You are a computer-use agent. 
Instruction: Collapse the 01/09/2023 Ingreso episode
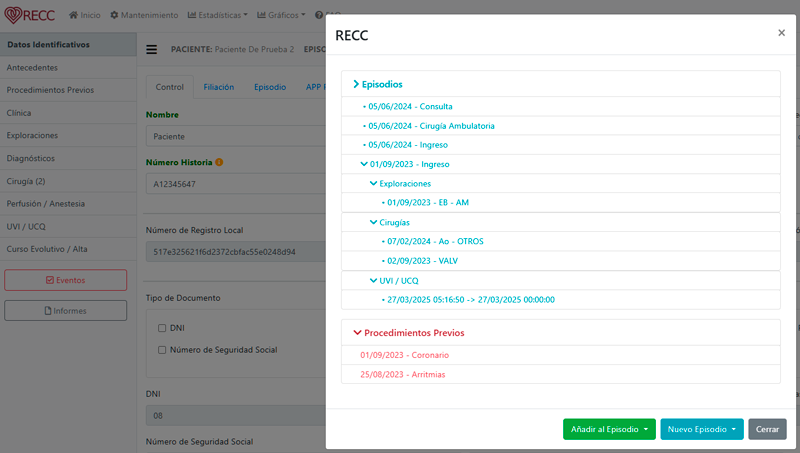pos(364,163)
